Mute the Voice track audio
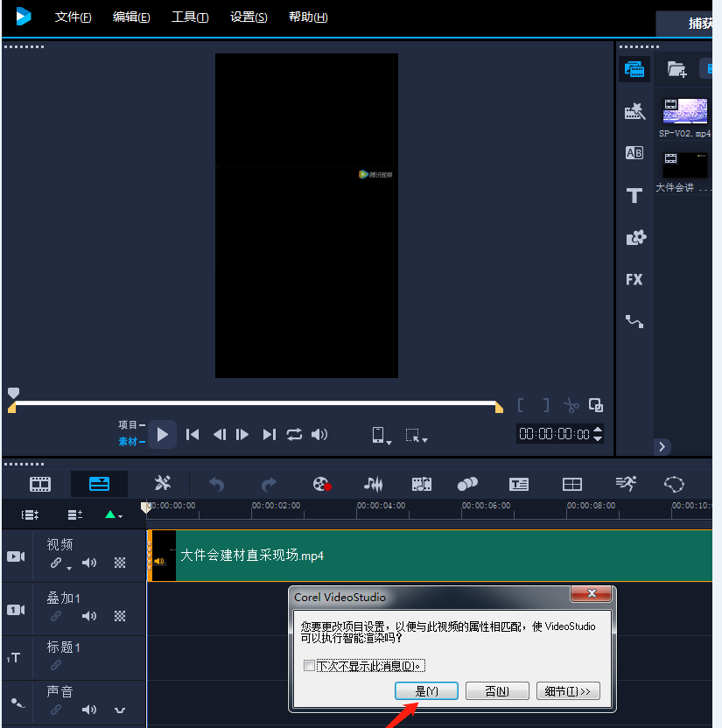The image size is (722, 728). coord(89,710)
